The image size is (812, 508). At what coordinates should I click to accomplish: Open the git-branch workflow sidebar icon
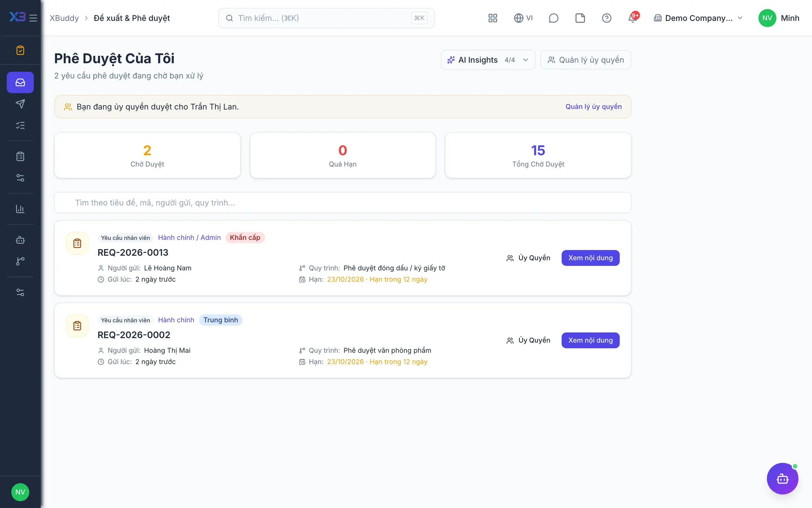(x=20, y=261)
